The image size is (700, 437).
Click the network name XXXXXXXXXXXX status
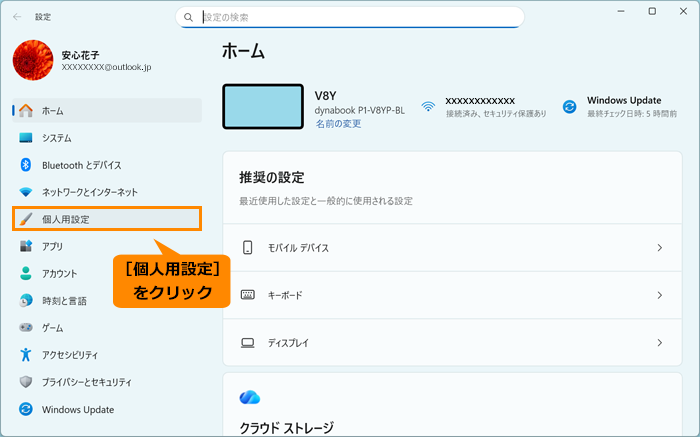pos(480,101)
